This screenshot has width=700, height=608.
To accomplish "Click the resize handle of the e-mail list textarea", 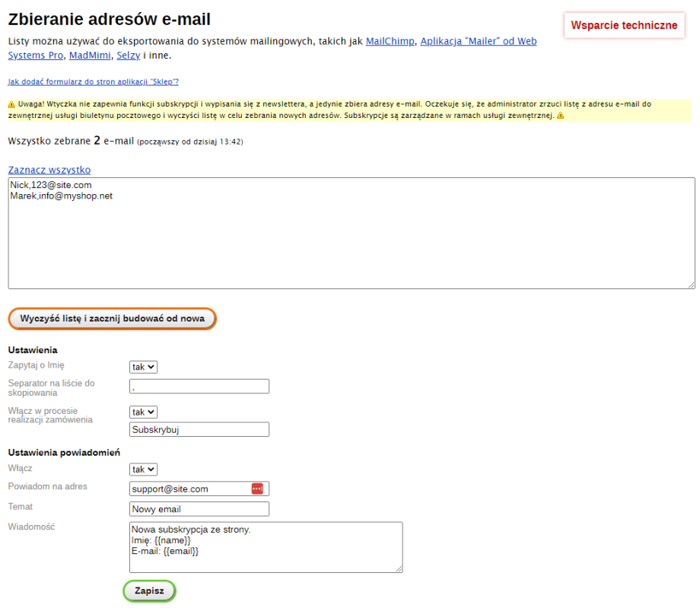I will pyautogui.click(x=691, y=285).
